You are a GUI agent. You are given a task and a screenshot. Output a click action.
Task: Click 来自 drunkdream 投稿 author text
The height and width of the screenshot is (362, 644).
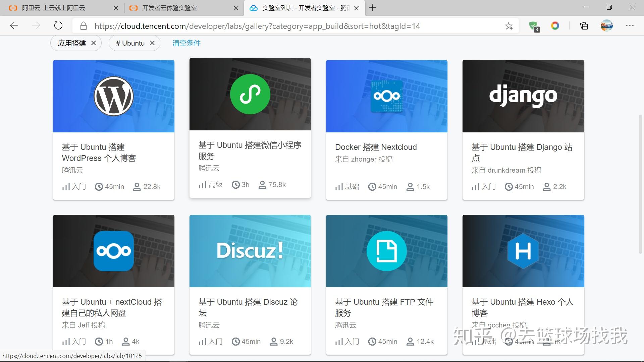[x=506, y=170]
